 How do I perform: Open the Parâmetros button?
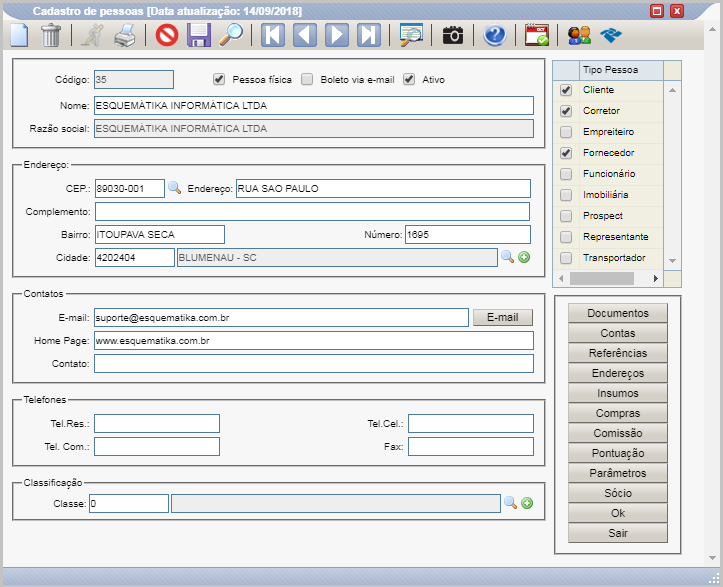point(618,473)
